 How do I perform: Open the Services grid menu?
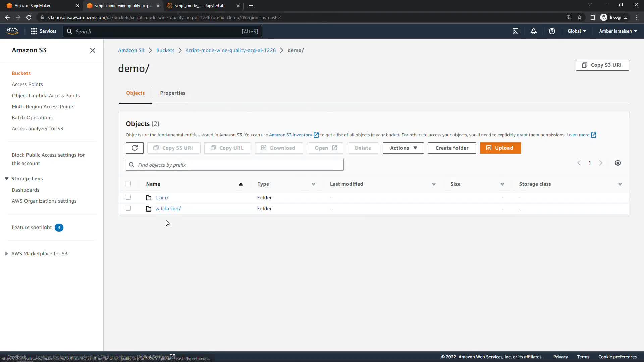(x=43, y=31)
